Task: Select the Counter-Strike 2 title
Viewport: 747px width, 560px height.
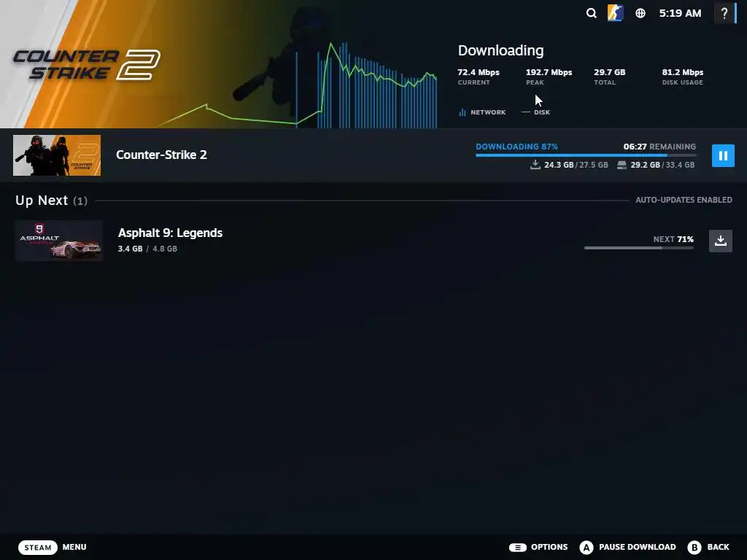Action: point(161,155)
